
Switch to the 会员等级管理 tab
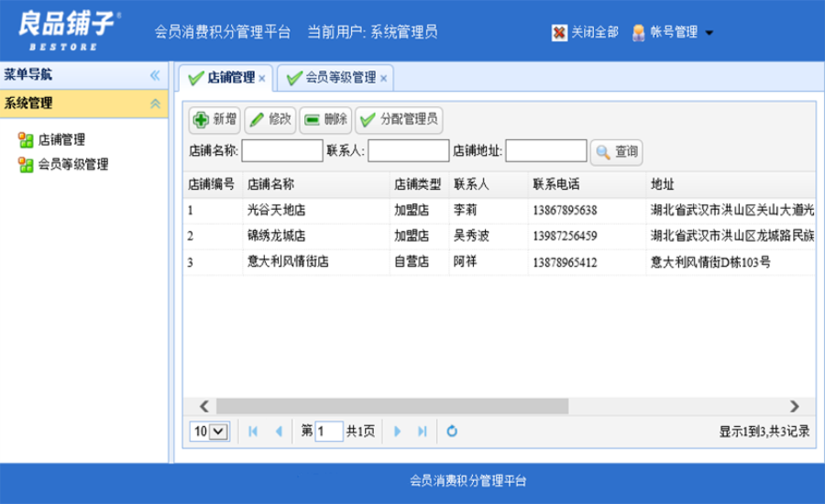click(x=335, y=78)
